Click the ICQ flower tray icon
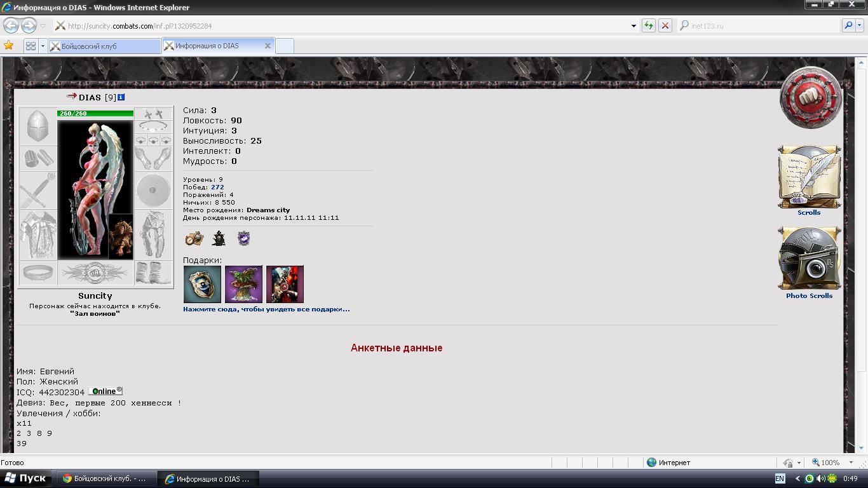 click(832, 478)
